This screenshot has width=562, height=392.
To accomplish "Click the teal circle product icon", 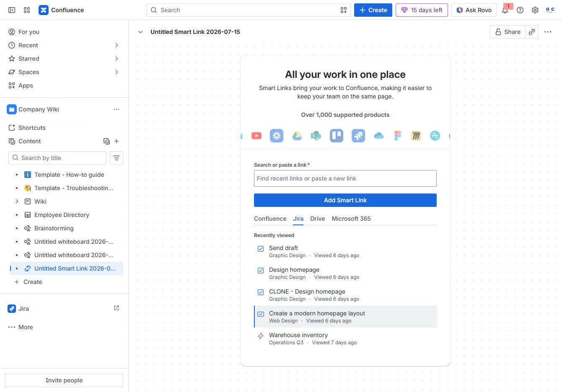I will [x=435, y=136].
